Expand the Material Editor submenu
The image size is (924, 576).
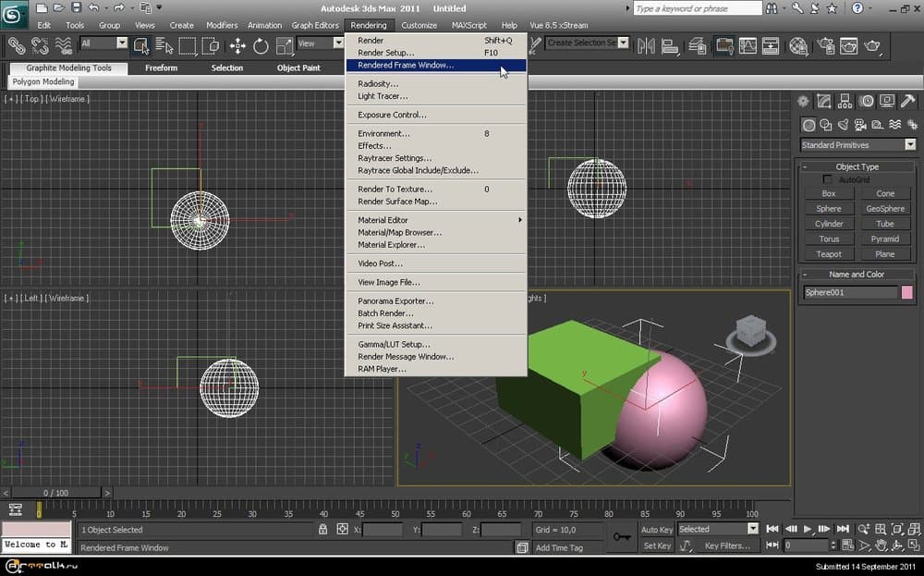click(x=436, y=220)
